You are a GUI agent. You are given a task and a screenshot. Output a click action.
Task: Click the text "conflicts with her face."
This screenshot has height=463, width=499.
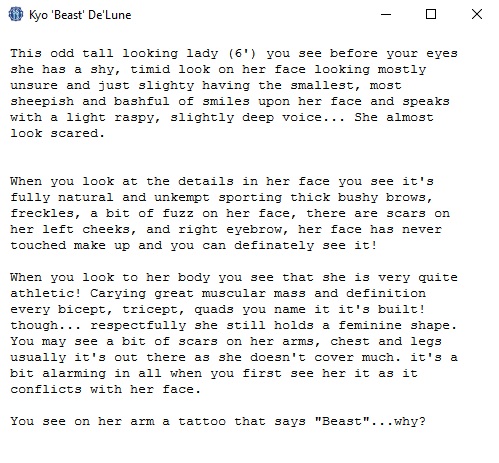(x=105, y=389)
